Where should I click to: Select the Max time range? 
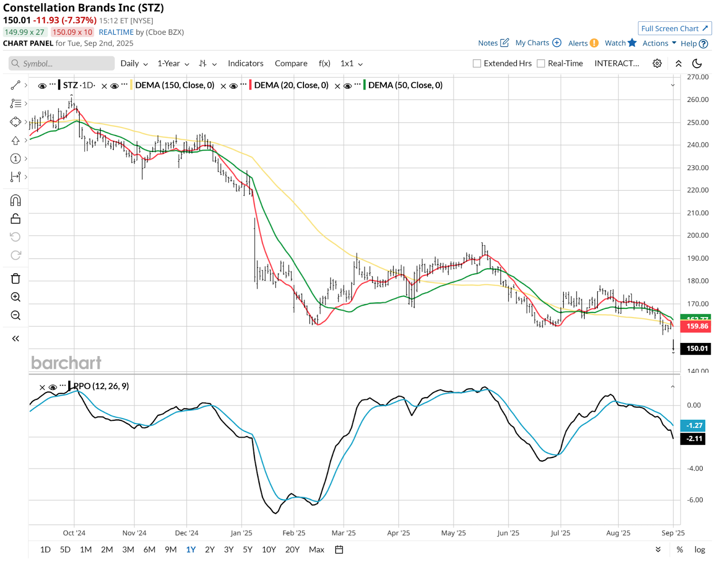point(317,549)
